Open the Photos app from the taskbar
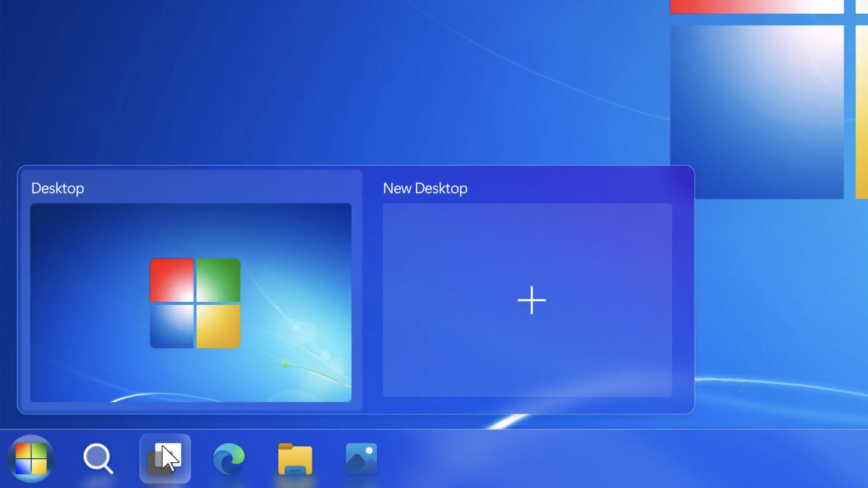868x488 pixels. (x=361, y=458)
